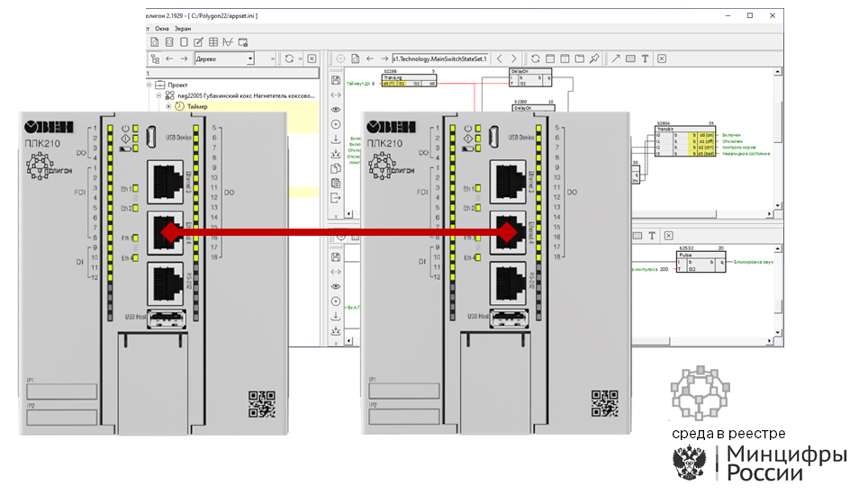Select the text T tool
The image size is (868, 495).
click(x=646, y=58)
